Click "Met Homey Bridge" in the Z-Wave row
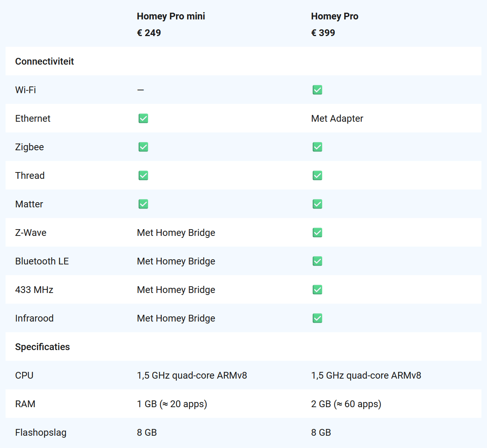 click(176, 233)
